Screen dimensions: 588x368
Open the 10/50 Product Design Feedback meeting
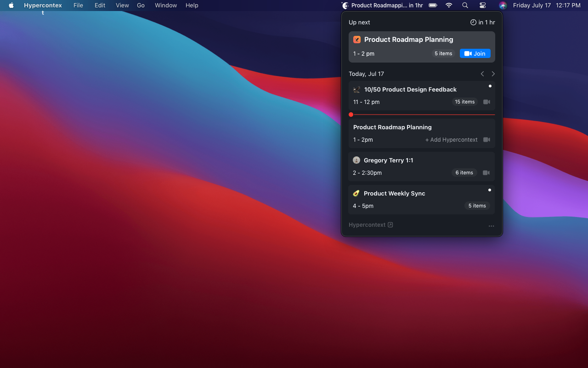(x=422, y=96)
